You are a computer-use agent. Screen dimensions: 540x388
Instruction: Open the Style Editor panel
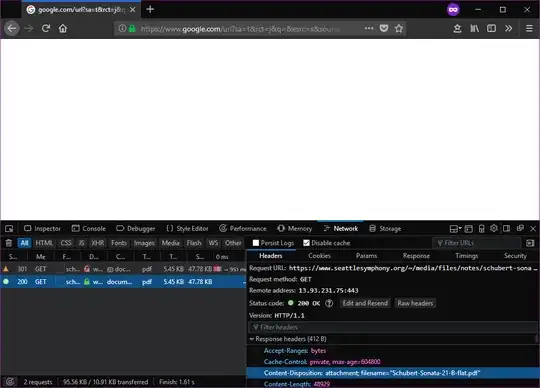[187, 229]
